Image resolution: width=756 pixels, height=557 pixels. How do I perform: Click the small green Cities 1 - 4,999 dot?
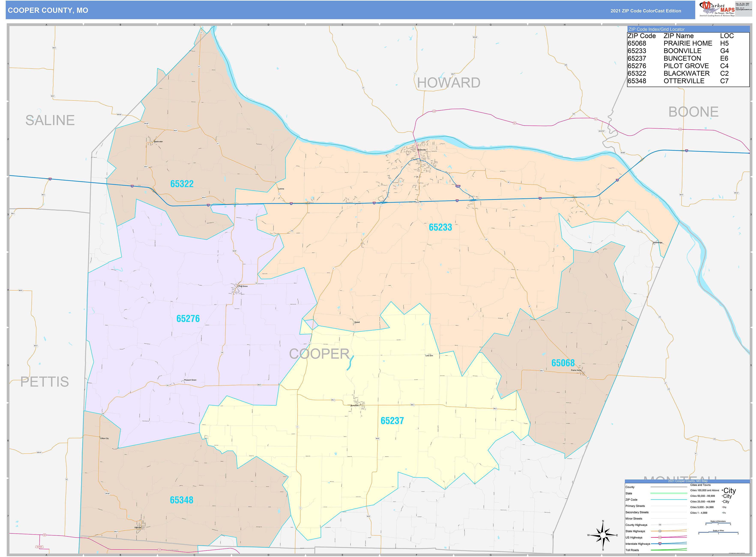[723, 513]
